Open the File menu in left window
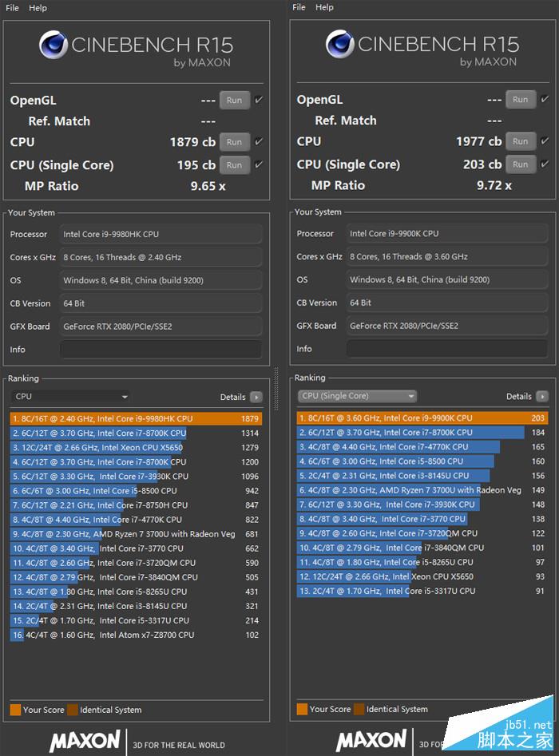 click(x=12, y=8)
